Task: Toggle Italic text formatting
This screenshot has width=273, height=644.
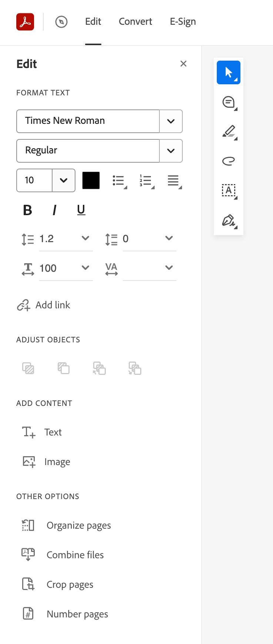Action: 54,210
